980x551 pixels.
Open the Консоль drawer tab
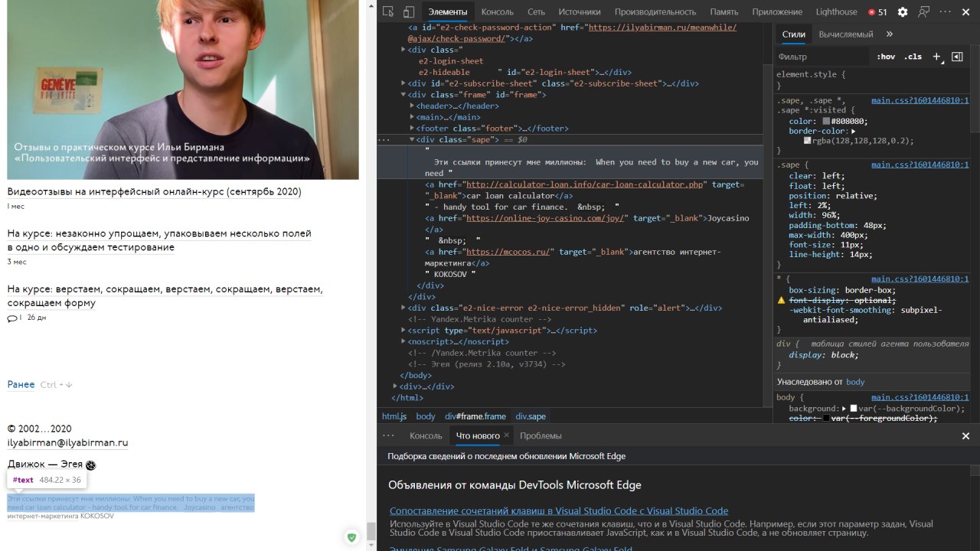[x=426, y=435]
